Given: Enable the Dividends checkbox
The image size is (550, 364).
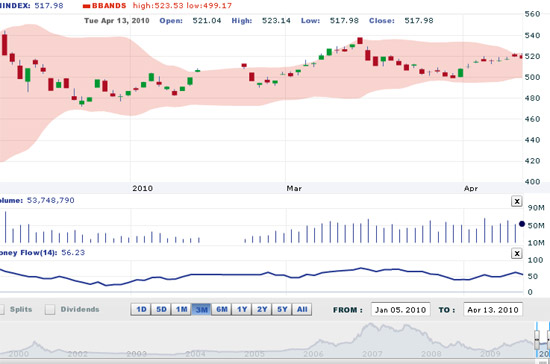Looking at the screenshot, I should [x=50, y=309].
